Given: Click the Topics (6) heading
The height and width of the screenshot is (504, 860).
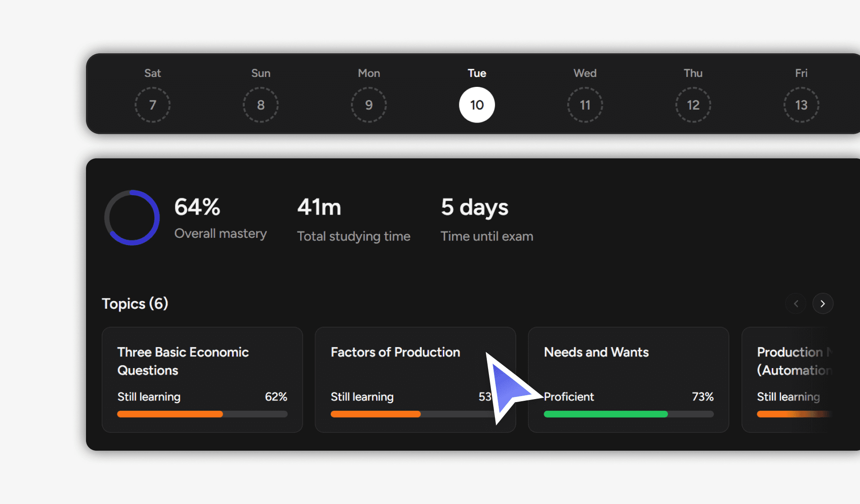Looking at the screenshot, I should [x=135, y=304].
